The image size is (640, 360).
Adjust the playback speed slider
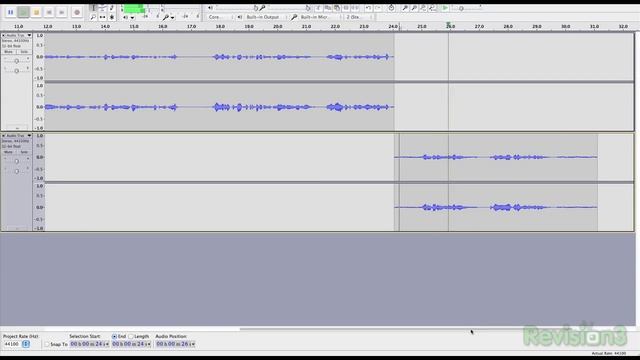(467, 8)
